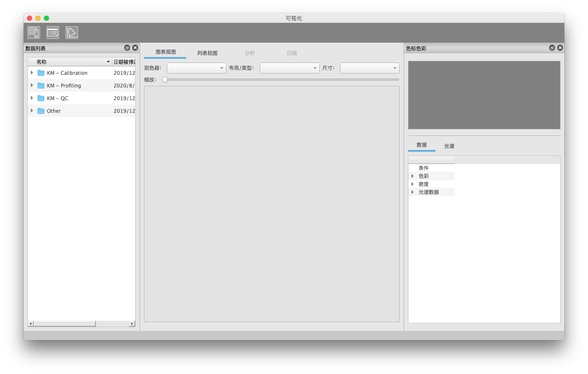Select the KM – Calibration row text
This screenshot has width=588, height=374.
(x=67, y=73)
